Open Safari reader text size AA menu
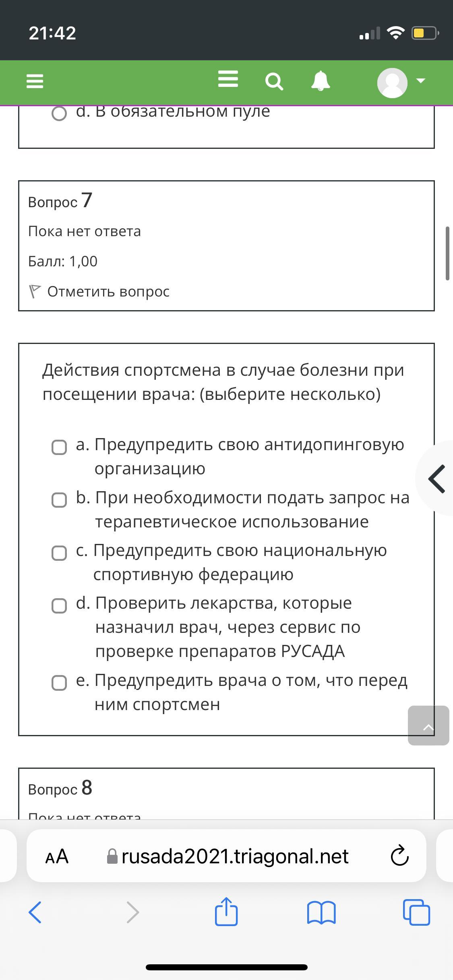Screen dimensions: 453x980 [x=57, y=856]
